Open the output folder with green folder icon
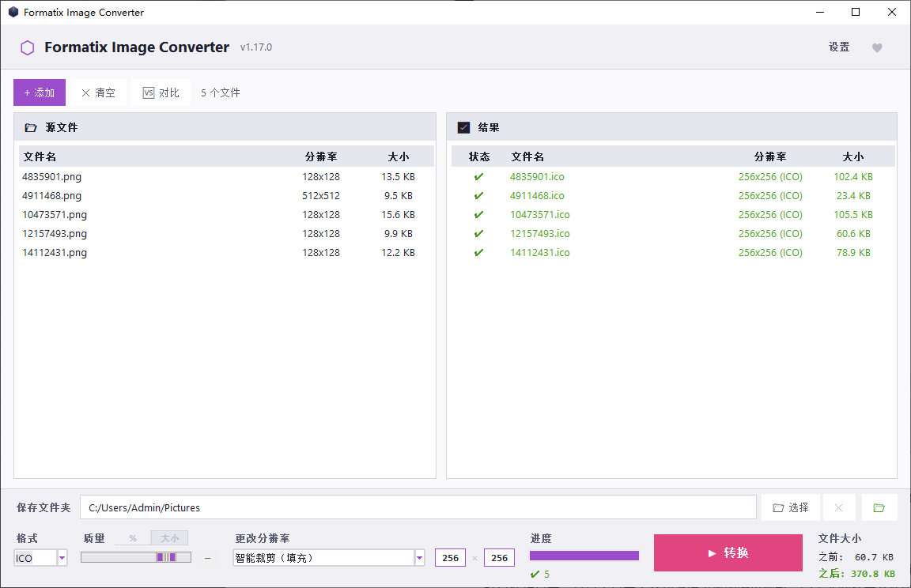Image resolution: width=911 pixels, height=588 pixels. coord(879,508)
